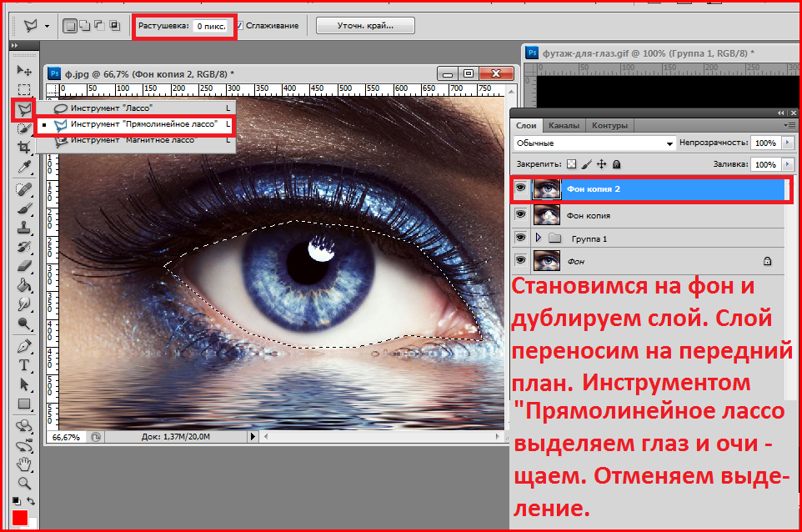Screen dimensions: 802x532
Task: Select the 3D Camera Rotate tool
Action: click(x=24, y=446)
